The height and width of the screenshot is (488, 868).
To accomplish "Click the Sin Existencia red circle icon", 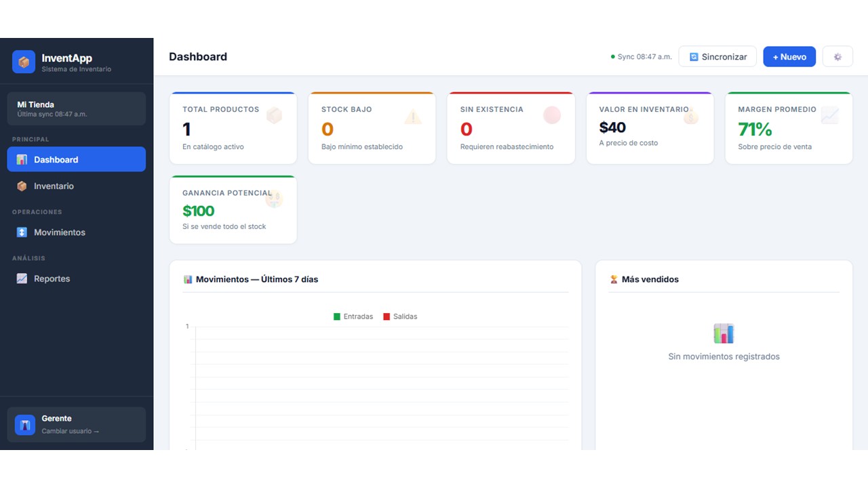I will (x=552, y=115).
